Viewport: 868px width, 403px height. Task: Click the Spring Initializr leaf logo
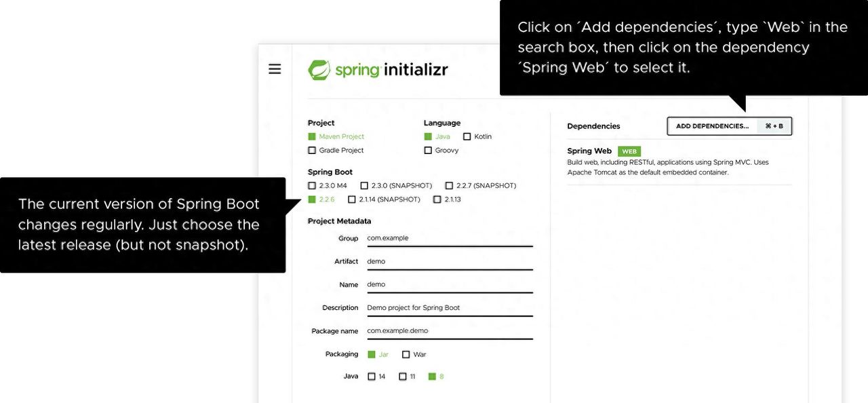[319, 70]
